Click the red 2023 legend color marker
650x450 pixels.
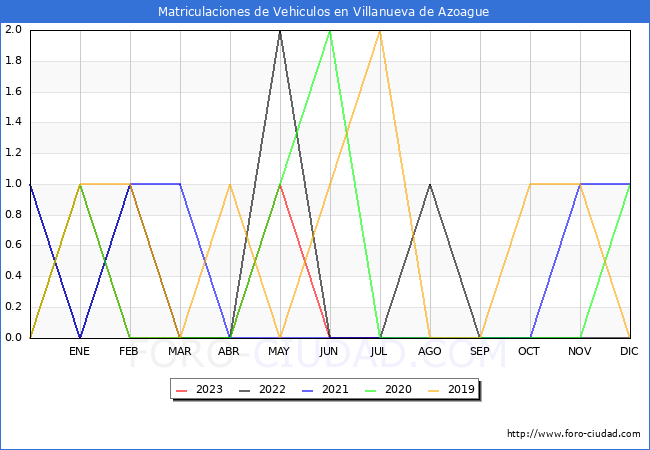coord(182,390)
